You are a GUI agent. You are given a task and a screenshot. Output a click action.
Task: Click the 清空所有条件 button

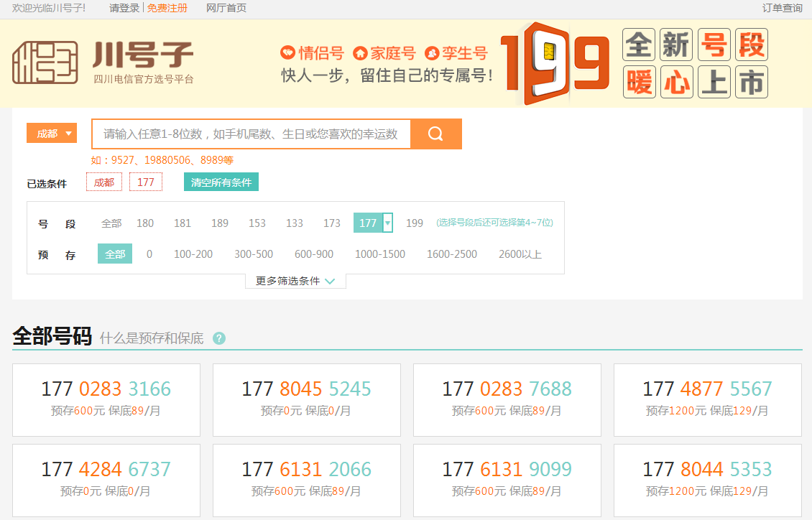tap(221, 182)
